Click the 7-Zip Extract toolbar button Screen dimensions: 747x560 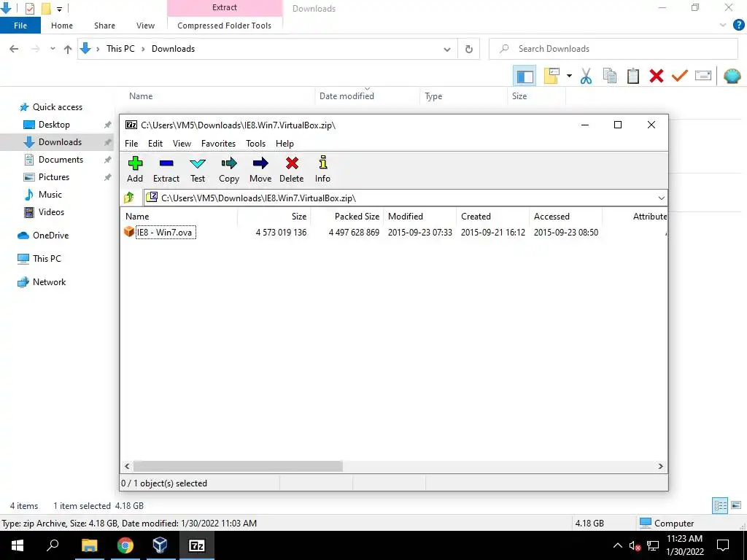coord(166,169)
